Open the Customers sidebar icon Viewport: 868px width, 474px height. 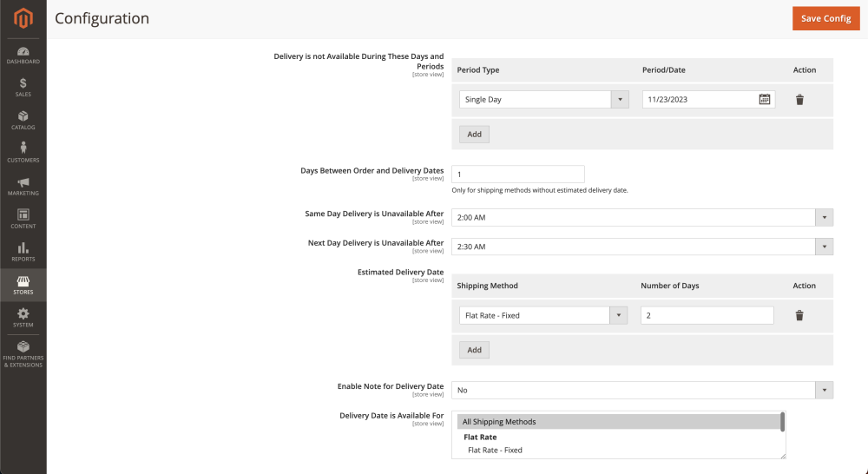pyautogui.click(x=23, y=148)
